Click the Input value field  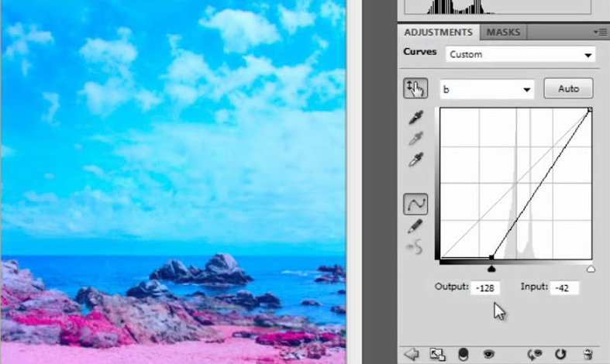(x=564, y=288)
